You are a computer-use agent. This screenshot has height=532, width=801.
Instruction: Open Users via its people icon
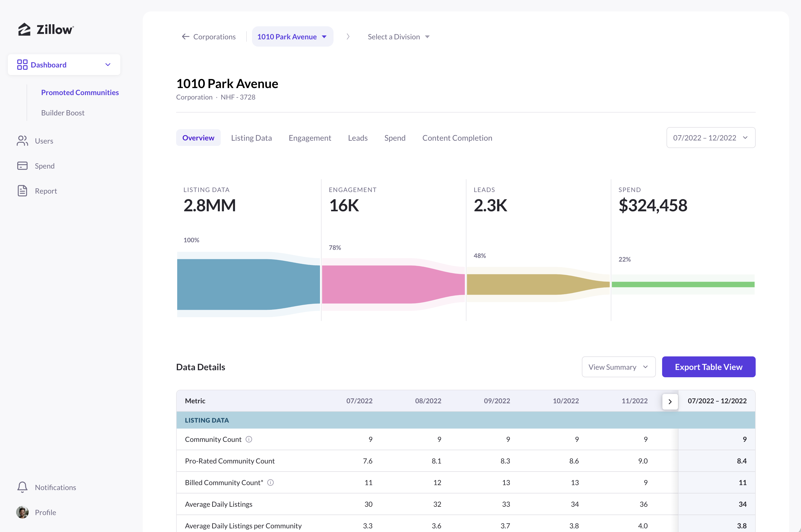click(22, 141)
